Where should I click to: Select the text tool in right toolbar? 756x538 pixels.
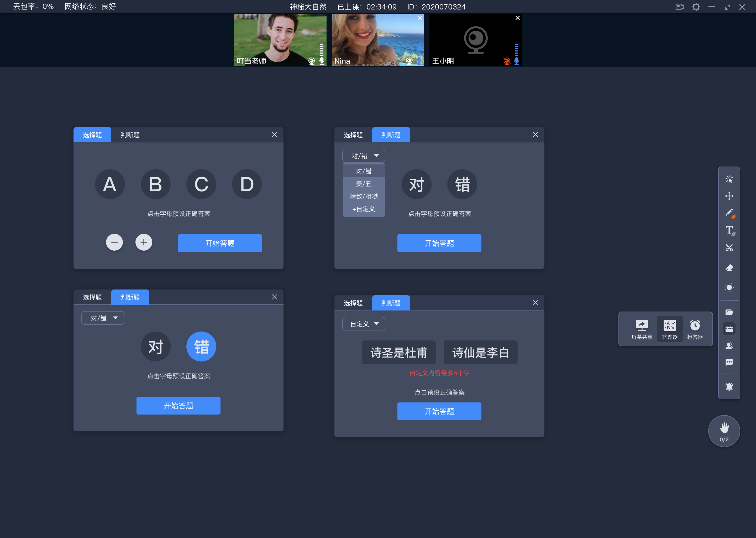tap(729, 230)
